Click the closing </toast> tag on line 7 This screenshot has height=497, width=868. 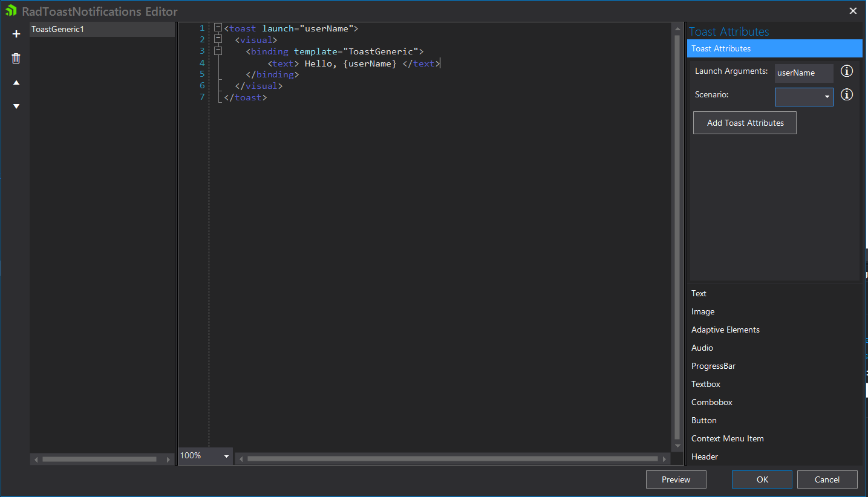click(x=246, y=97)
